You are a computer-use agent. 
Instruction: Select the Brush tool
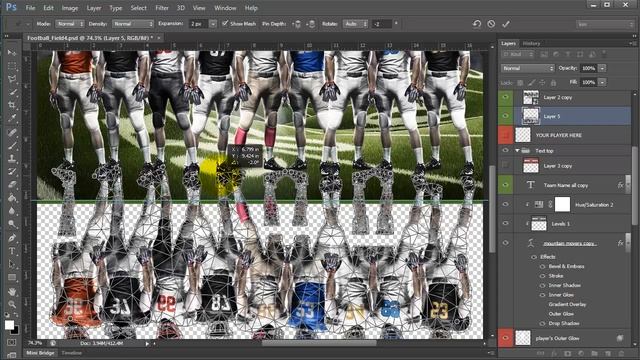tap(12, 145)
